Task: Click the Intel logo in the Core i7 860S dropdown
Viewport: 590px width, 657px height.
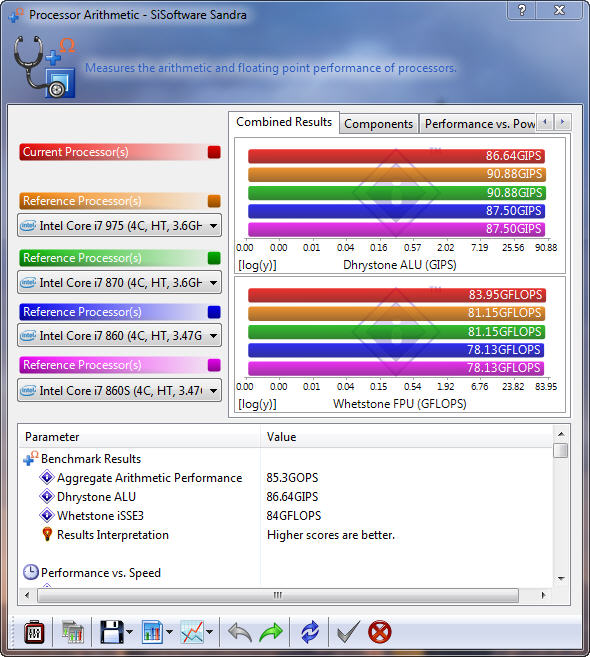Action: tap(28, 391)
